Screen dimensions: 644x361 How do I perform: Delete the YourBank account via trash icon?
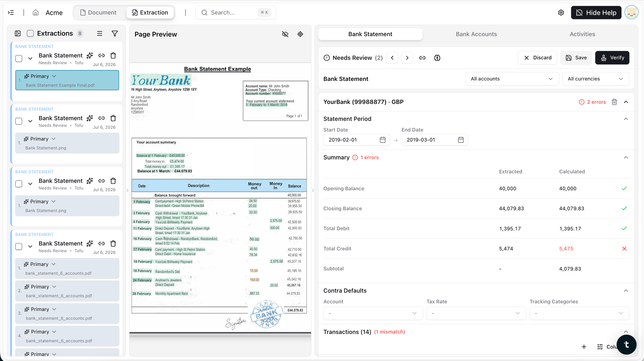pyautogui.click(x=614, y=102)
